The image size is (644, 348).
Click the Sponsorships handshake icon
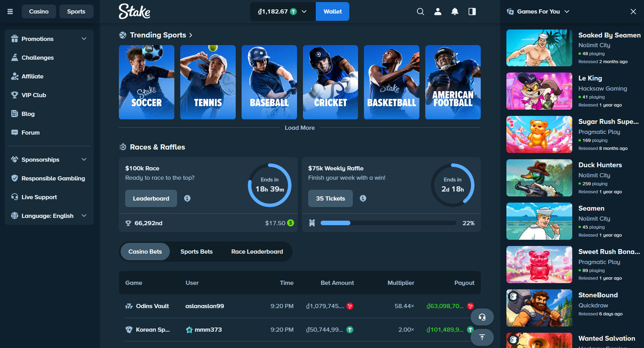(x=15, y=159)
